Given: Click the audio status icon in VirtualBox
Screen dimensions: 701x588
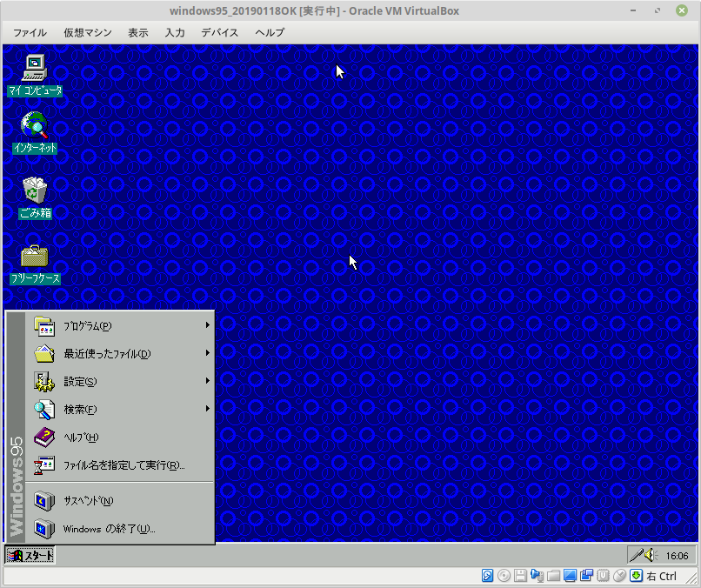Looking at the screenshot, I should click(x=537, y=575).
